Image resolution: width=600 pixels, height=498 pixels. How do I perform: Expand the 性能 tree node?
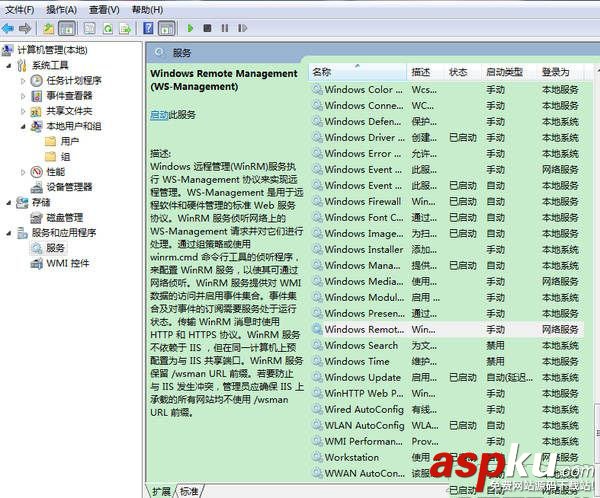click(23, 172)
